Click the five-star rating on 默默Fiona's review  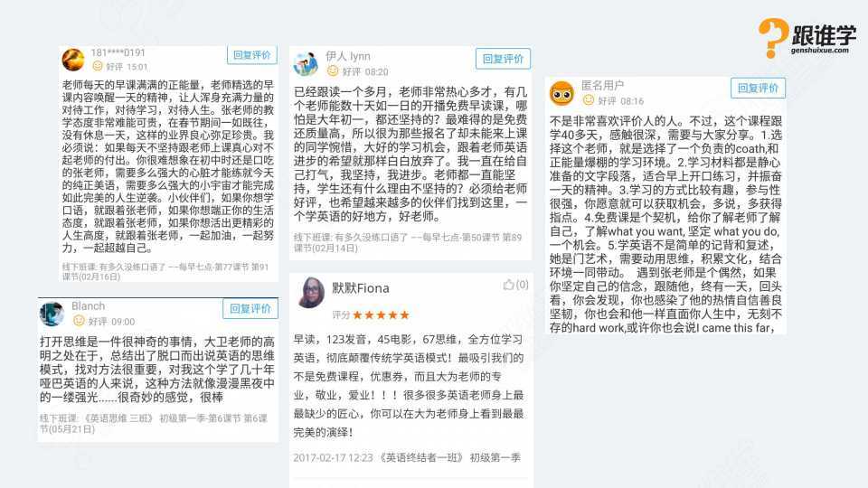[x=381, y=315]
